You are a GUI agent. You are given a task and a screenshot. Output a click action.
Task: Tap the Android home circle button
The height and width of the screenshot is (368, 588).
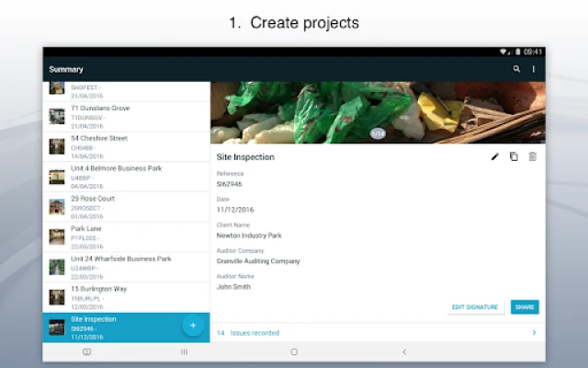294,351
